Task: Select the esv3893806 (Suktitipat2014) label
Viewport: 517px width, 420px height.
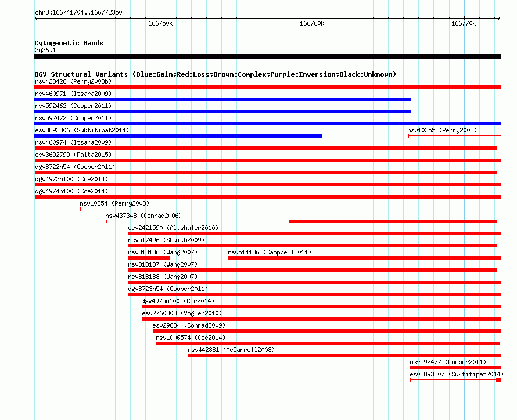Action: 82,130
